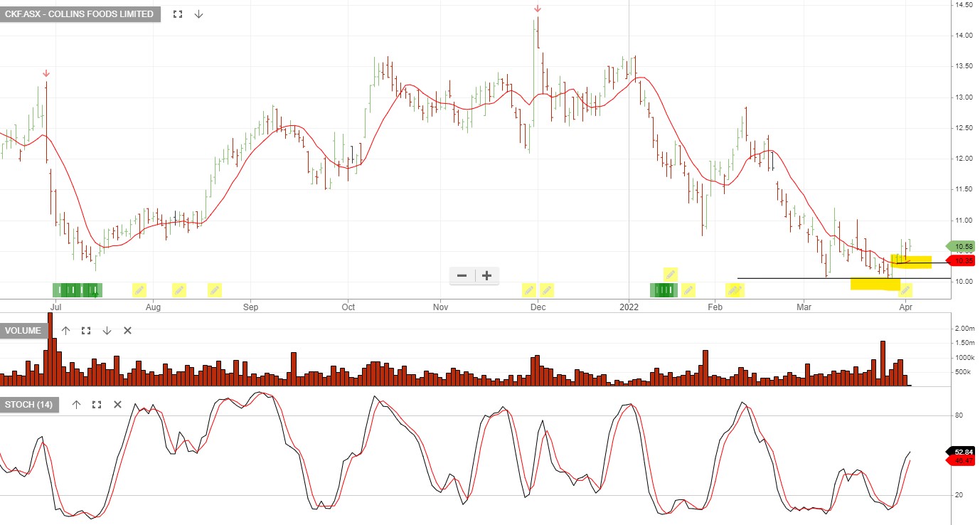This screenshot has height=525, width=980.
Task: Click the down arrow beside CKF.ASX title
Action: (x=198, y=14)
